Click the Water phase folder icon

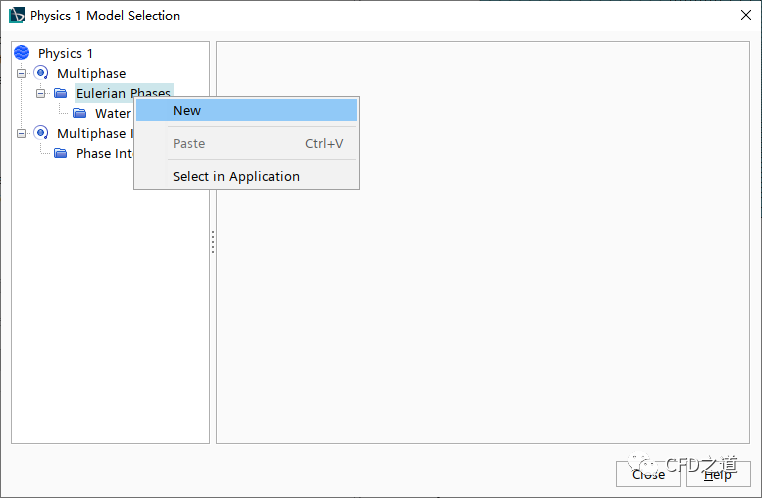pyautogui.click(x=79, y=113)
